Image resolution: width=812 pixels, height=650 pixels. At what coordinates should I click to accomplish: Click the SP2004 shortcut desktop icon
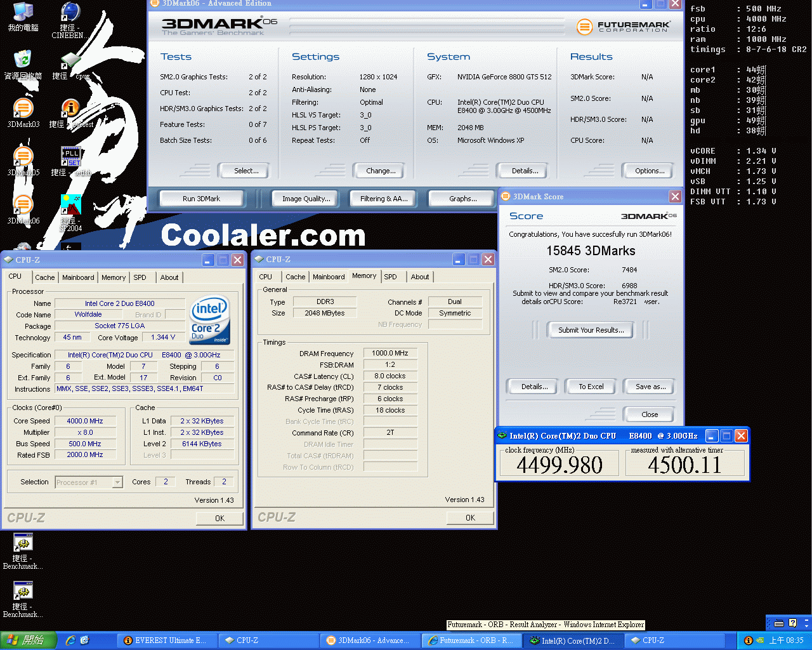point(70,213)
